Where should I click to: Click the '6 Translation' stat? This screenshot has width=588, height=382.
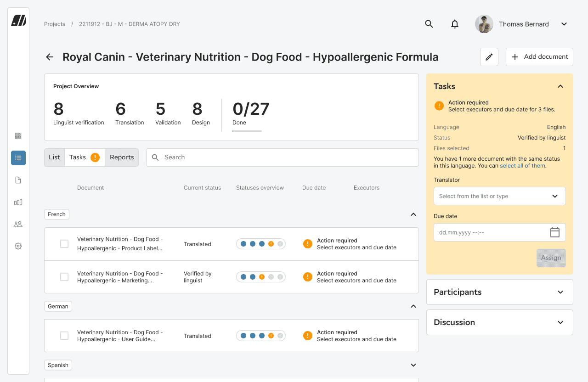[130, 113]
